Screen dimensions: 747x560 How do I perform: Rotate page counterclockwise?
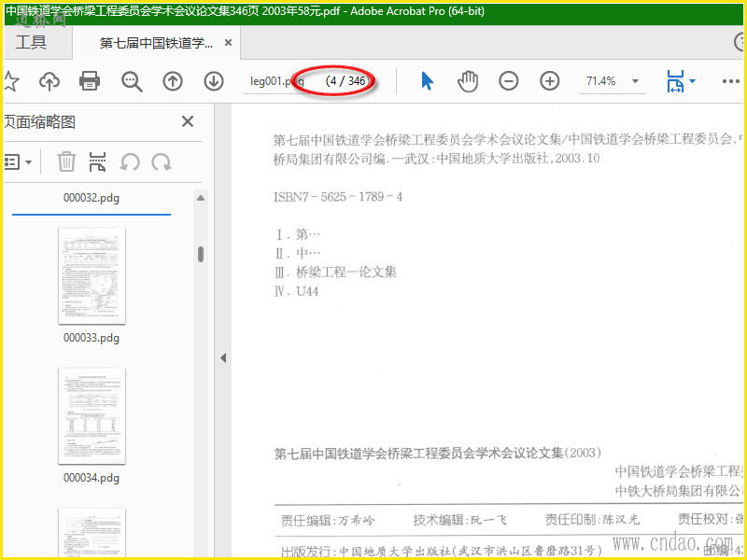point(129,162)
